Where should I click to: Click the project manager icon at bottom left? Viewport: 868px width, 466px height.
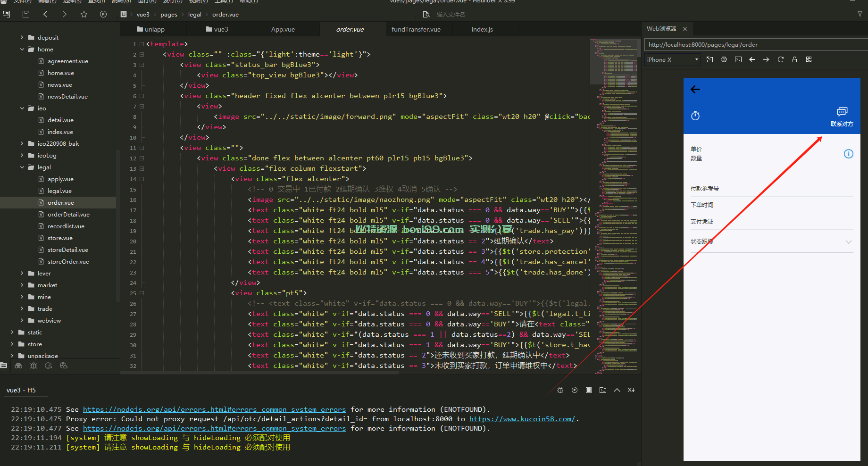[x=4, y=366]
